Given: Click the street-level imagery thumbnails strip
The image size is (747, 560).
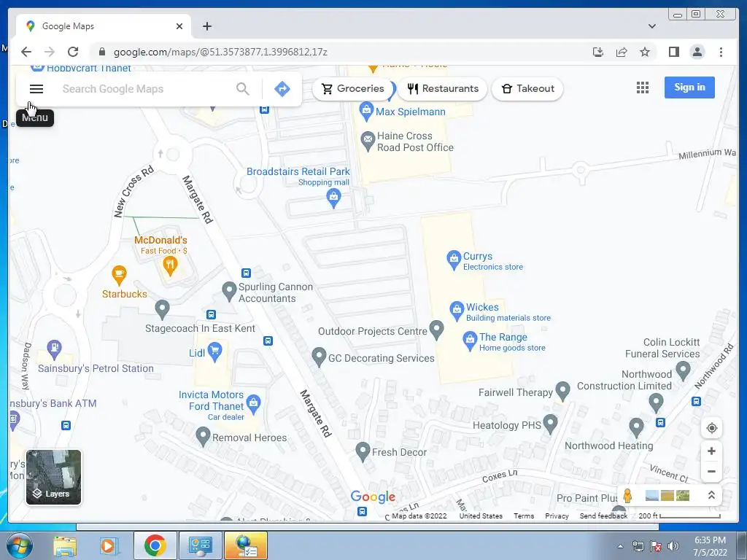Looking at the screenshot, I should click(667, 496).
